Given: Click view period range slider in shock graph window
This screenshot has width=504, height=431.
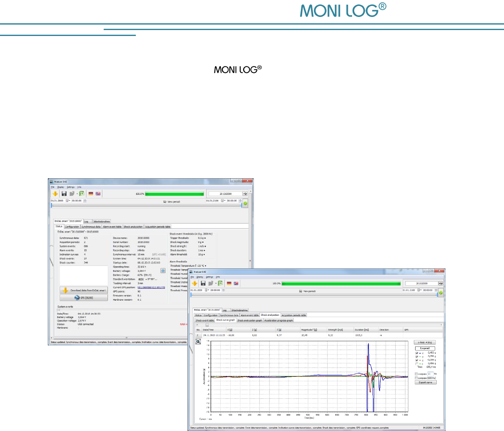Looking at the screenshot, I should coord(314,295).
